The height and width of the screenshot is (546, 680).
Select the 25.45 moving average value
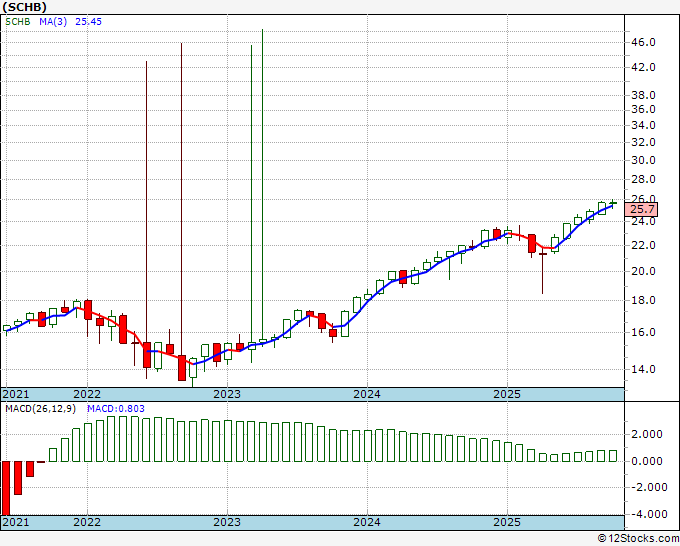point(88,22)
